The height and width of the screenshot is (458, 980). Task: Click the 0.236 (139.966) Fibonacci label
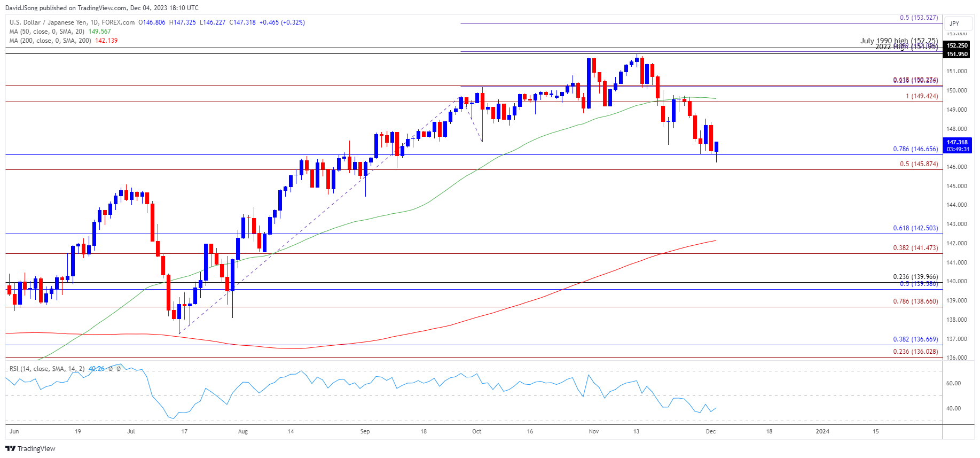point(915,277)
